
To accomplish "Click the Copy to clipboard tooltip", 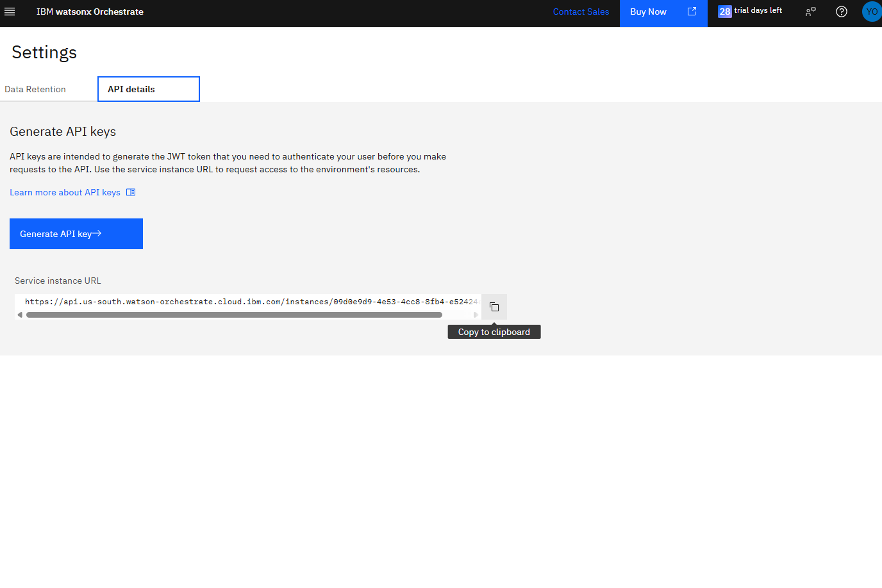I will click(x=494, y=332).
